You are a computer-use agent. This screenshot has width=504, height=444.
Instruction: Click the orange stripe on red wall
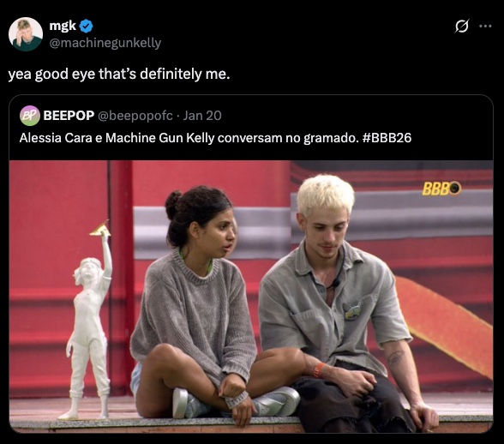coord(445,325)
